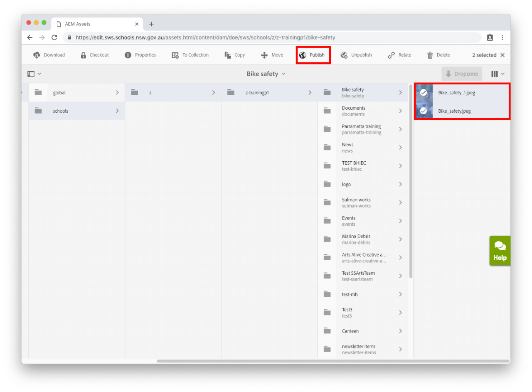Deselect Bike_safety_1.jpeg checkmark
This screenshot has height=392, width=532.
click(x=424, y=93)
